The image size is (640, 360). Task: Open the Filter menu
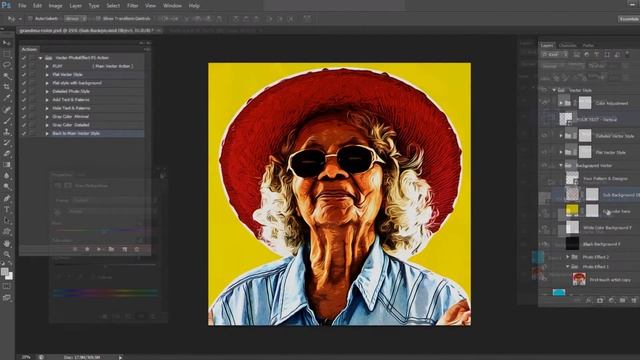click(x=132, y=6)
